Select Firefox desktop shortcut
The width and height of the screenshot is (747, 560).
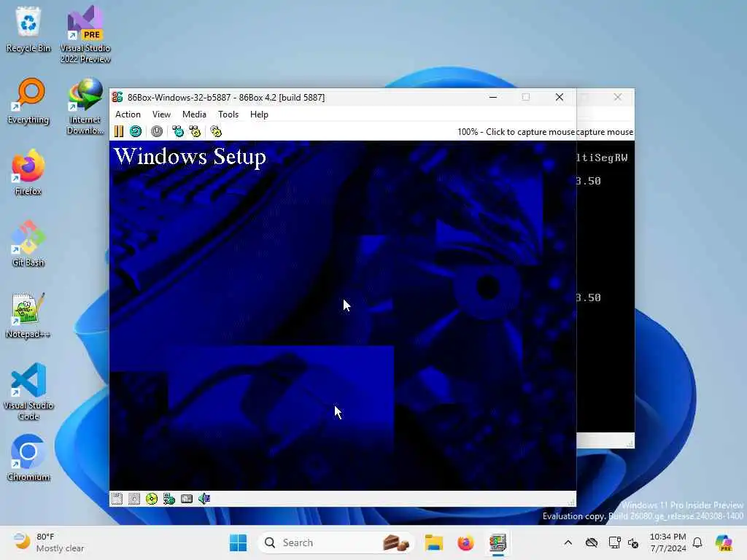[28, 172]
